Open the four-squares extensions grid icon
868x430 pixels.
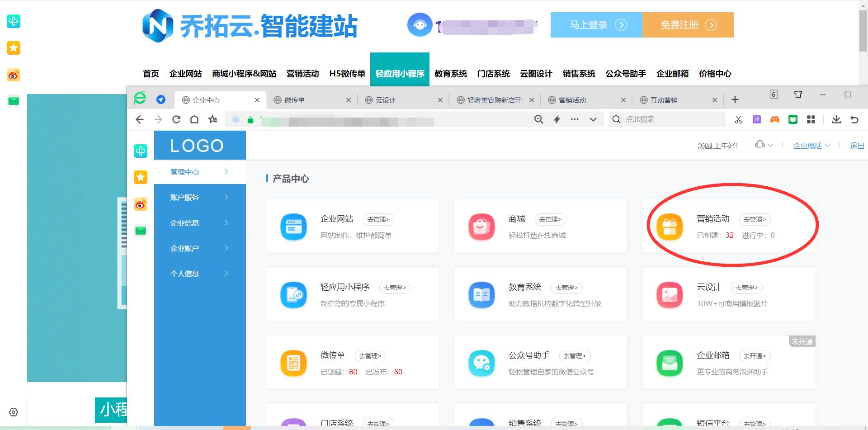point(811,119)
